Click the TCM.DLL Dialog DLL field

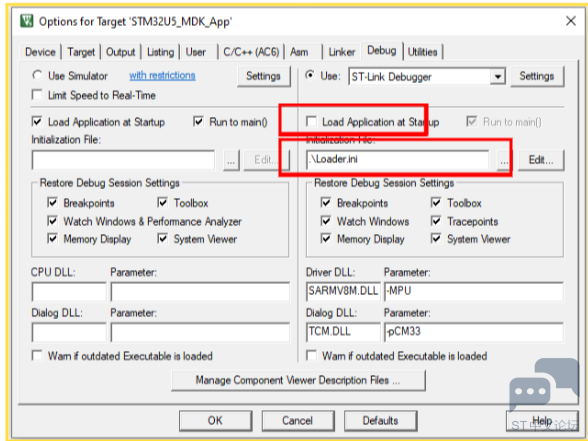click(x=343, y=332)
